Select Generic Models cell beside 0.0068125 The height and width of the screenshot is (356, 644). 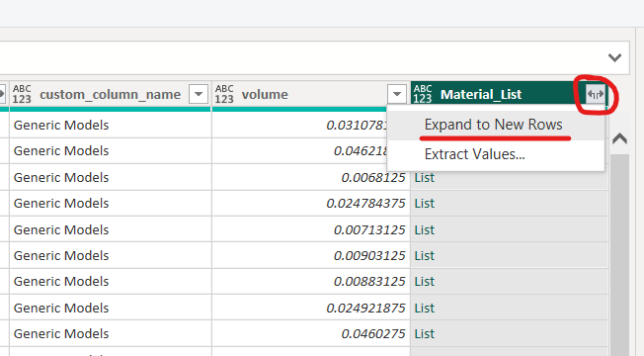110,178
